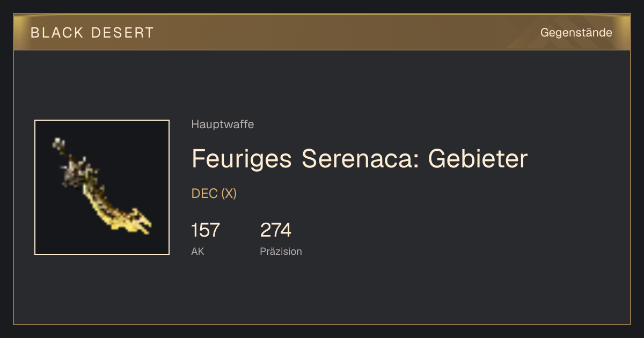Click the word DESERT in the header

point(122,33)
